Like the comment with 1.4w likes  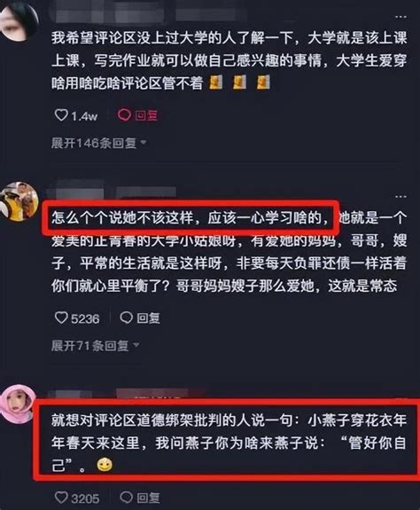[x=61, y=115]
